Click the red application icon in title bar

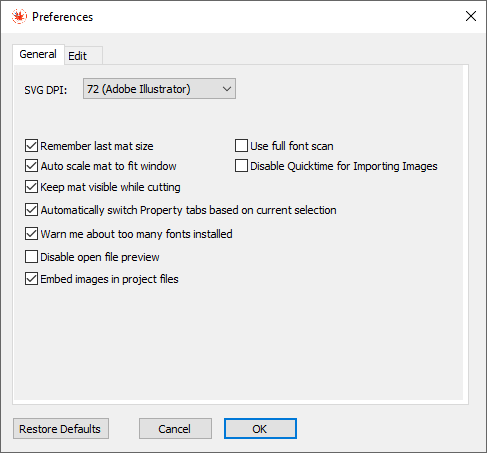19,17
